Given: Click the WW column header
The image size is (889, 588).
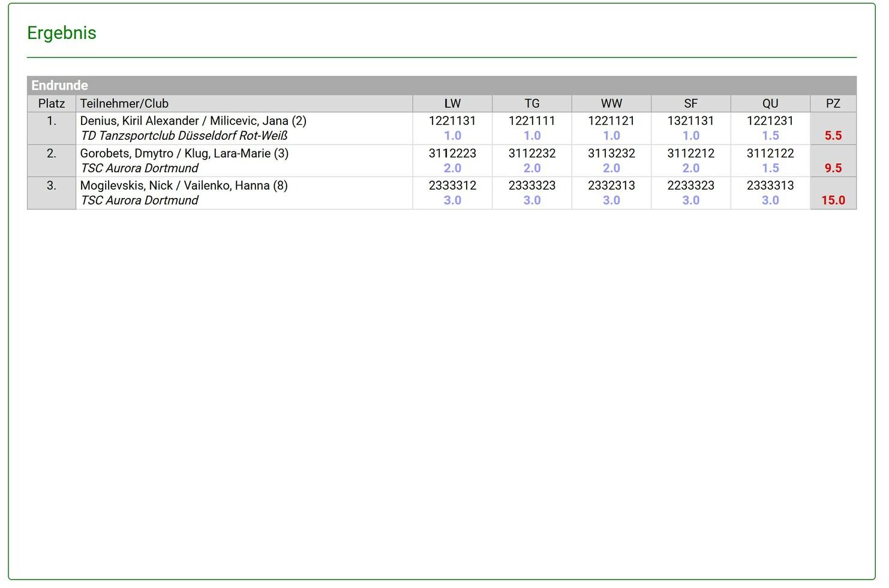Looking at the screenshot, I should click(x=611, y=103).
